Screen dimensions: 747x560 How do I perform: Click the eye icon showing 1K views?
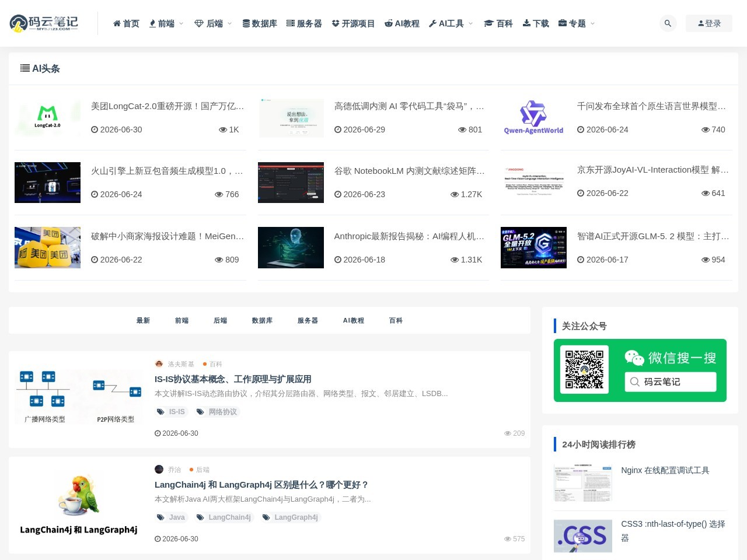pos(222,129)
